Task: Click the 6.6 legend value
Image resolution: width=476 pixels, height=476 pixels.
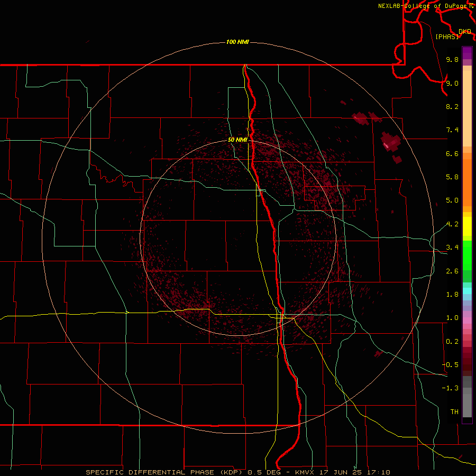Action: tap(452, 153)
